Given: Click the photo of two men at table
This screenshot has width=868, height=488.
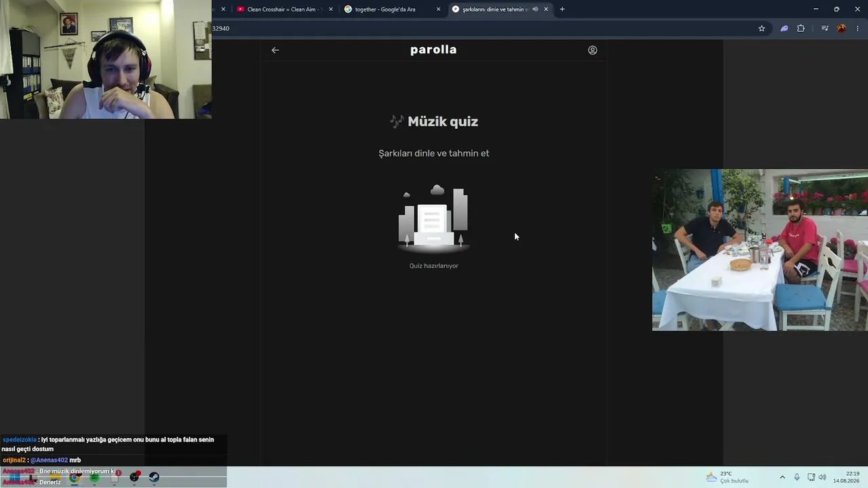Looking at the screenshot, I should pyautogui.click(x=759, y=249).
